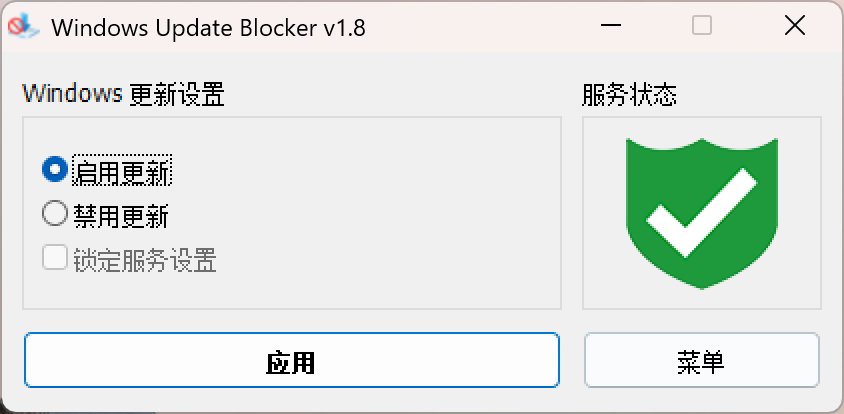844x414 pixels.
Task: Minimize the Windows Update Blocker window
Action: [x=610, y=27]
